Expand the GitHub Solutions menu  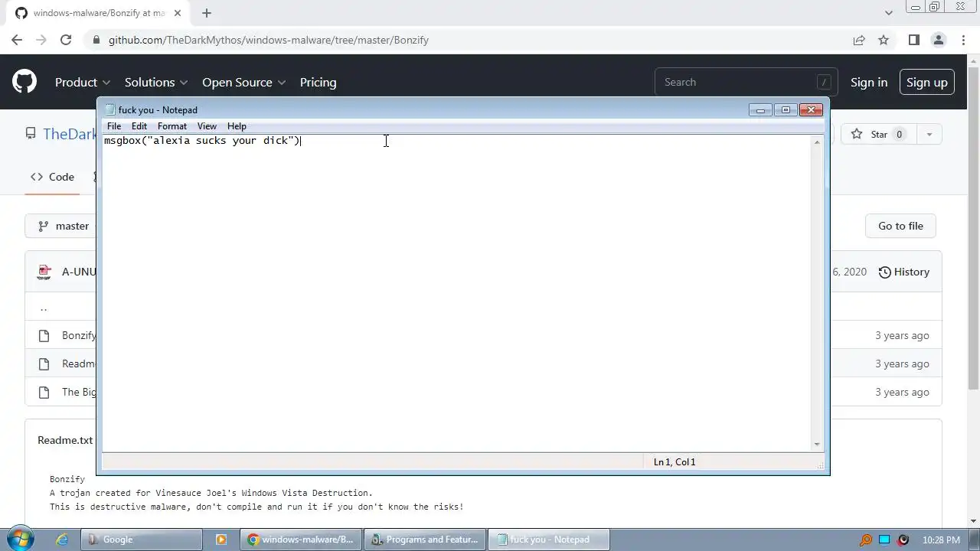(x=157, y=82)
